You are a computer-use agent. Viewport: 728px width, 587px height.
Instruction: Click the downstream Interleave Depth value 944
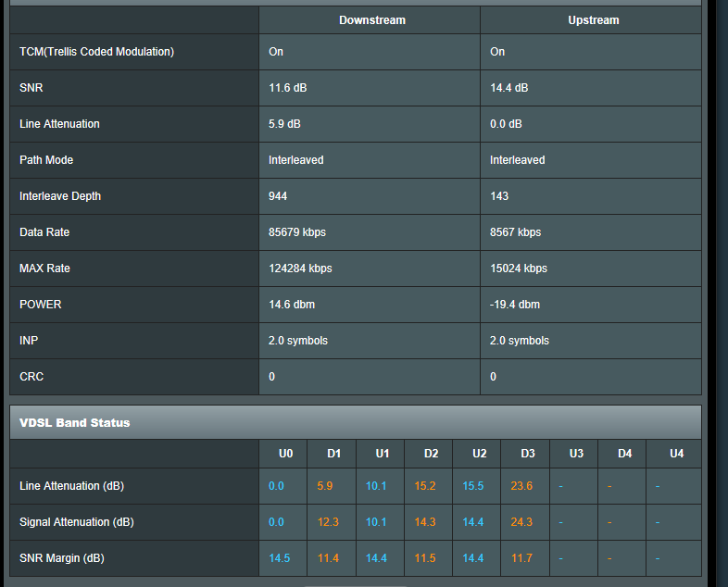point(279,196)
